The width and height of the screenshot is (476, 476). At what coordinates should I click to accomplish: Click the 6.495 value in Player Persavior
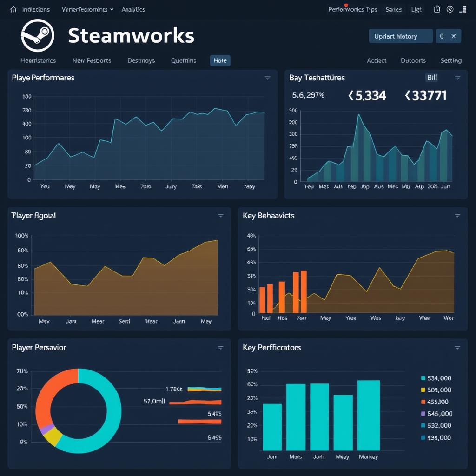[x=214, y=437]
